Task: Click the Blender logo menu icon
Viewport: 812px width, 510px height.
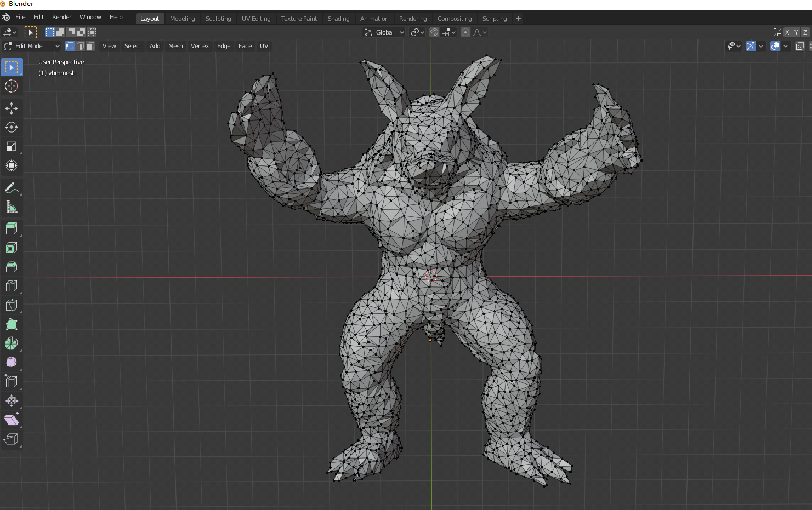Action: [6, 17]
